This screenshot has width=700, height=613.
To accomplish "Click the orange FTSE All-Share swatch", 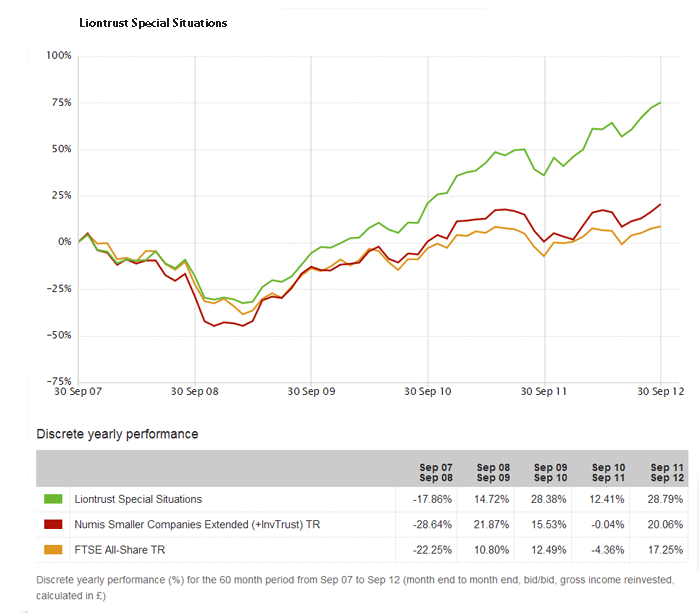I will tap(53, 550).
